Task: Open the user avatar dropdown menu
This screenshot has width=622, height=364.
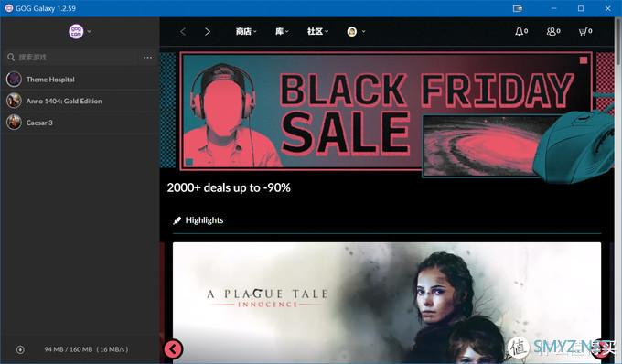Action: [356, 32]
